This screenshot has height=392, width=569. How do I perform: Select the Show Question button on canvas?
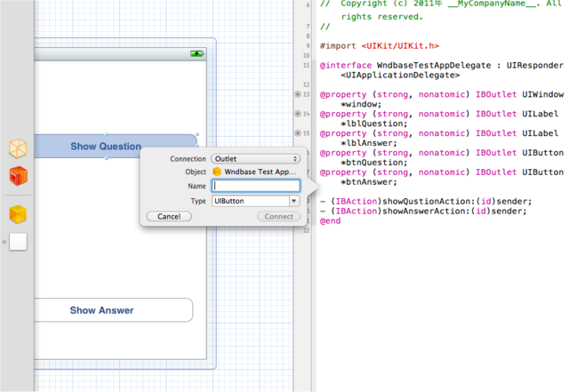click(x=115, y=147)
